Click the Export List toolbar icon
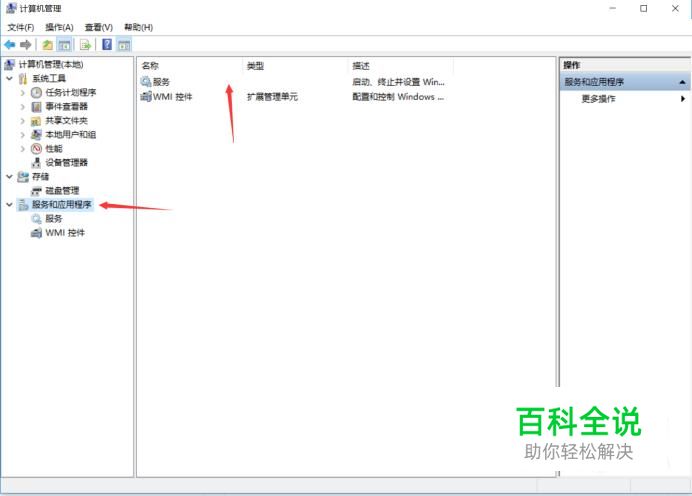The width and height of the screenshot is (692, 496). pyautogui.click(x=85, y=45)
